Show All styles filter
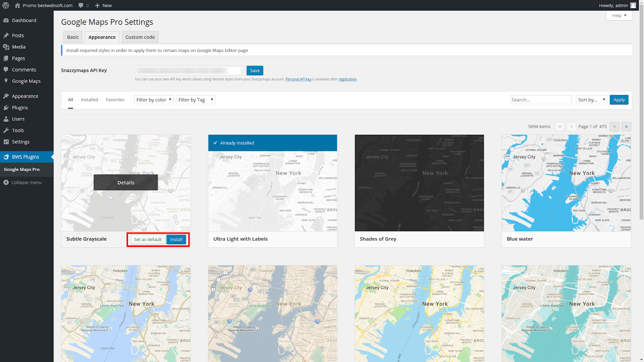644x362 pixels. (x=70, y=100)
